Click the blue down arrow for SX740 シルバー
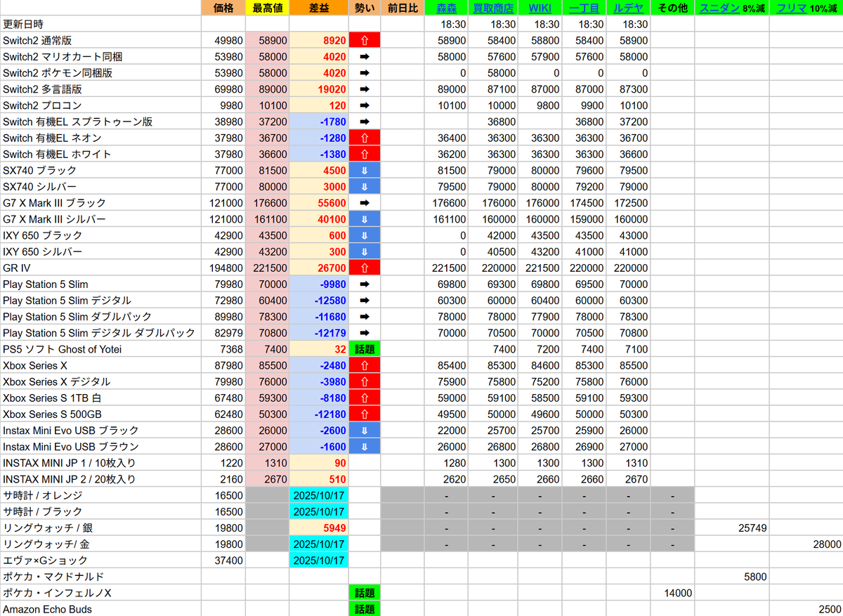843x616 pixels. [364, 187]
